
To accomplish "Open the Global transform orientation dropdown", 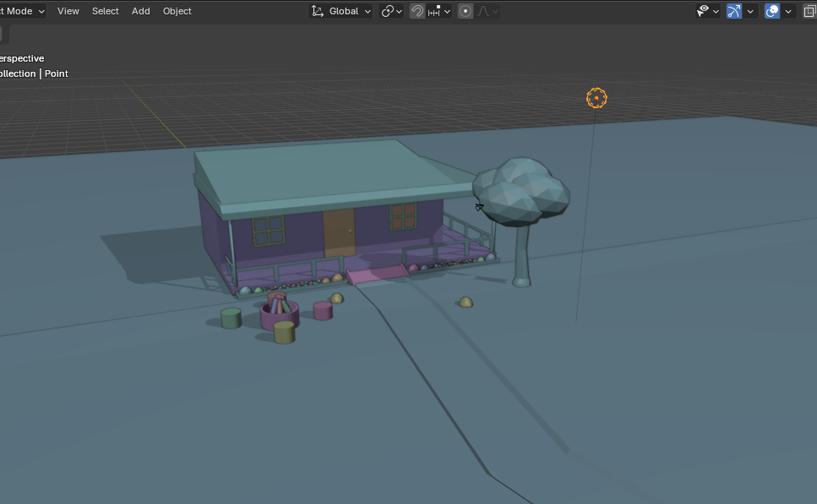I will [340, 11].
